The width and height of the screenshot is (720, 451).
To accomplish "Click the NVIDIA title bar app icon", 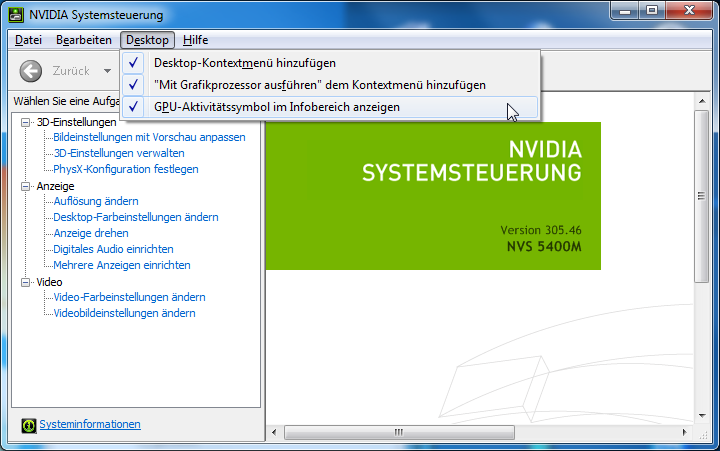I will click(16, 15).
